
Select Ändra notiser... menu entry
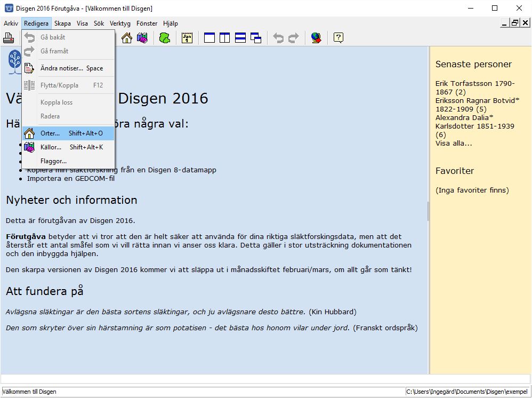click(x=68, y=68)
